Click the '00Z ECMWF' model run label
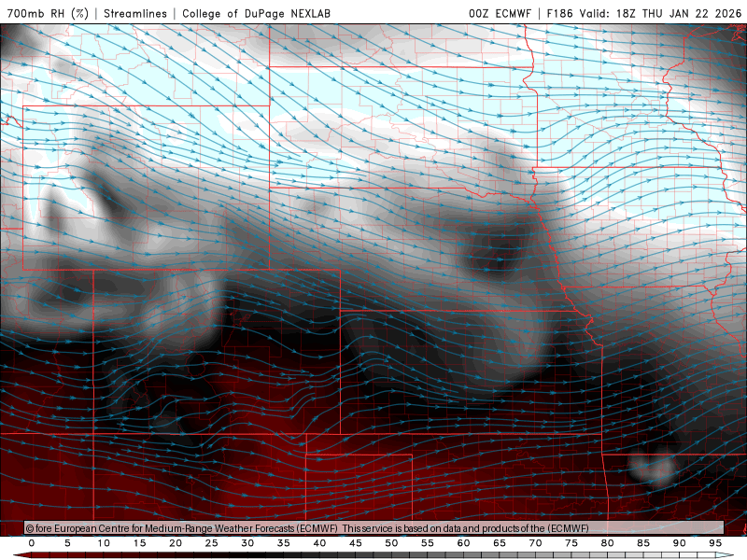This screenshot has width=747, height=560. 500,13
